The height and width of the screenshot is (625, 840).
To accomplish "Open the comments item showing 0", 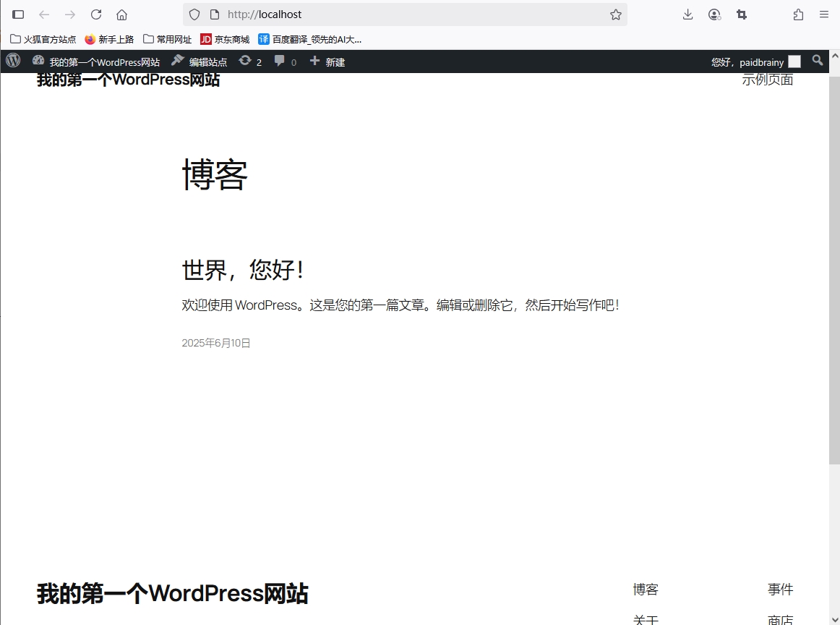I will tap(286, 61).
